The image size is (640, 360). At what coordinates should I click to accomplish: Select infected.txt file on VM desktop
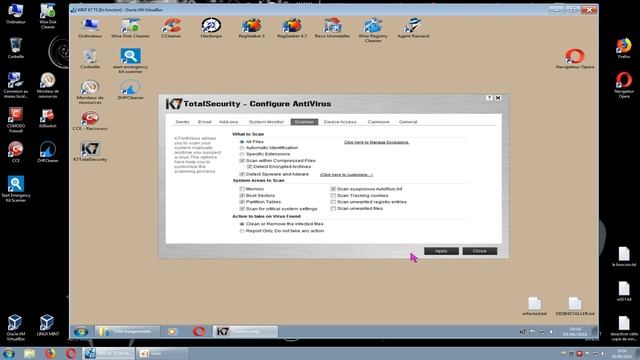(534, 306)
